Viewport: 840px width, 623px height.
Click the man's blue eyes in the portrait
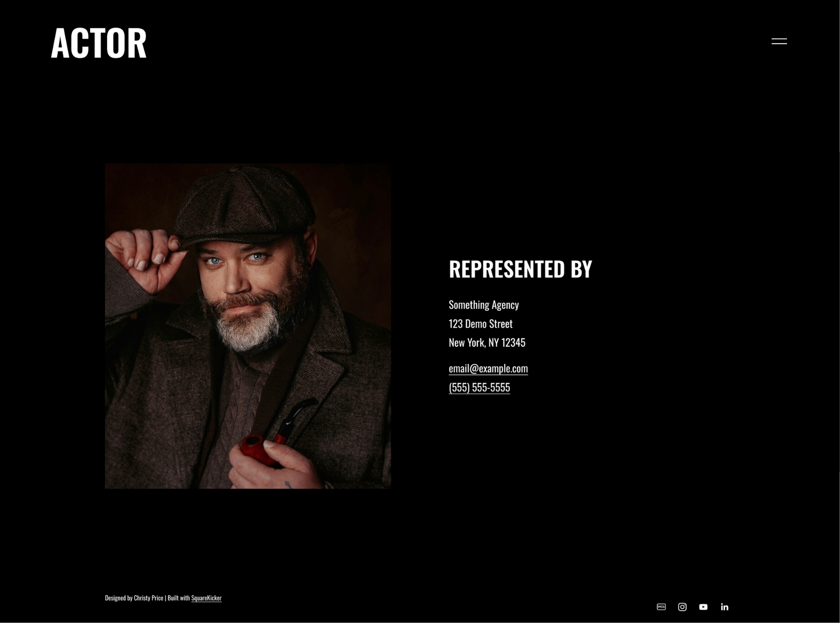click(x=235, y=259)
